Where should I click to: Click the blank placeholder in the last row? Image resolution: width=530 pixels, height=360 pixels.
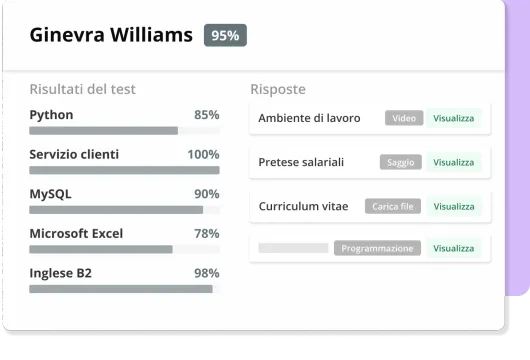(x=293, y=248)
